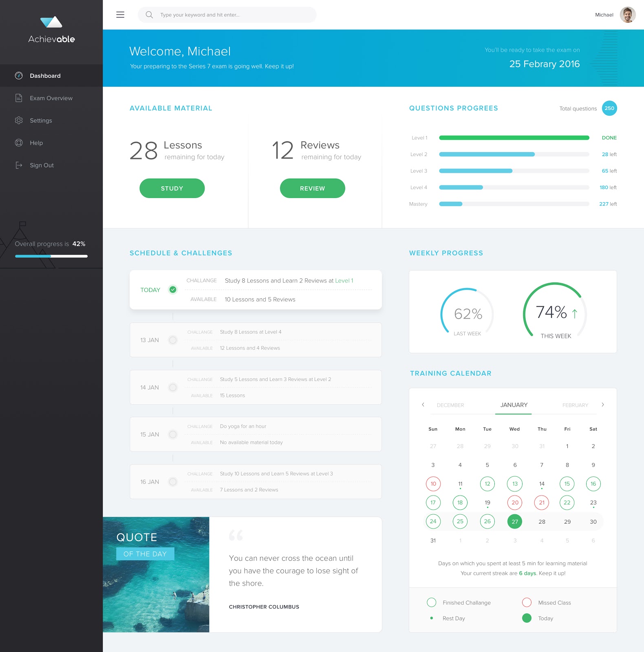Switch to the DECEMBER calendar tab
This screenshot has width=644, height=652.
(x=450, y=405)
